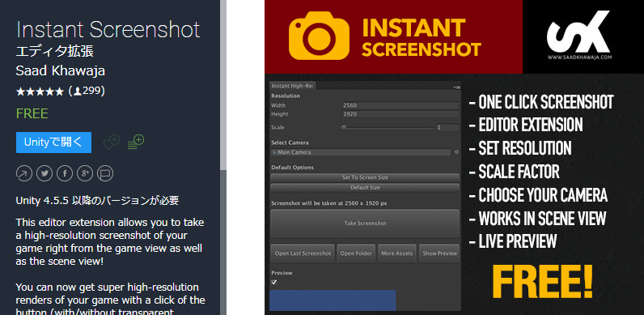Click the 'Show Preview' button

[439, 253]
